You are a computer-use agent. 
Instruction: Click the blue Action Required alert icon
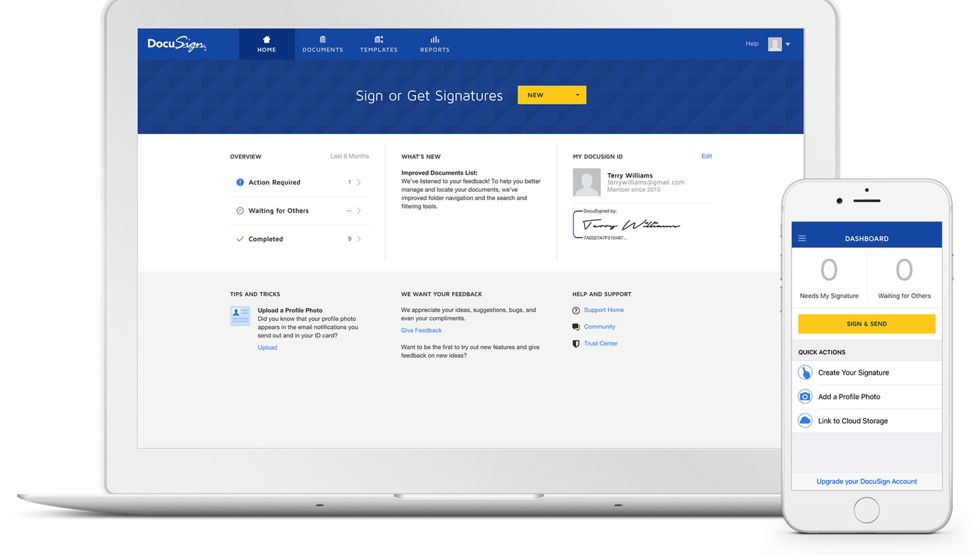(240, 182)
